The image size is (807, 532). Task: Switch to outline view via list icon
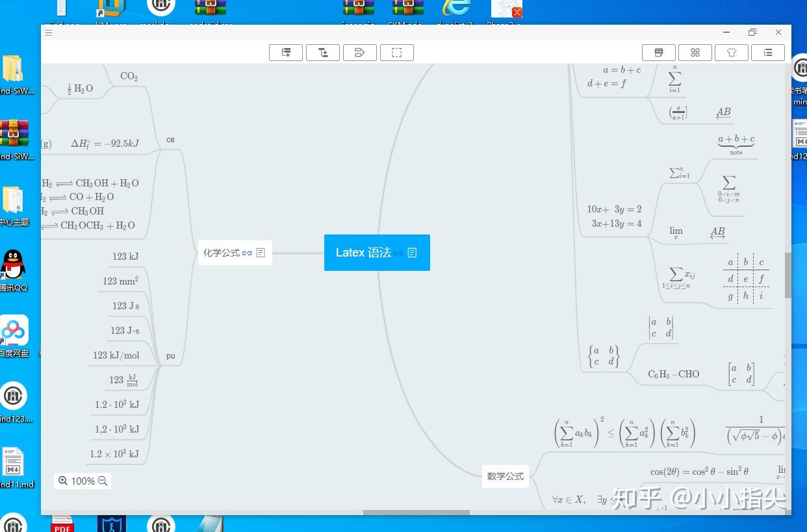click(768, 53)
